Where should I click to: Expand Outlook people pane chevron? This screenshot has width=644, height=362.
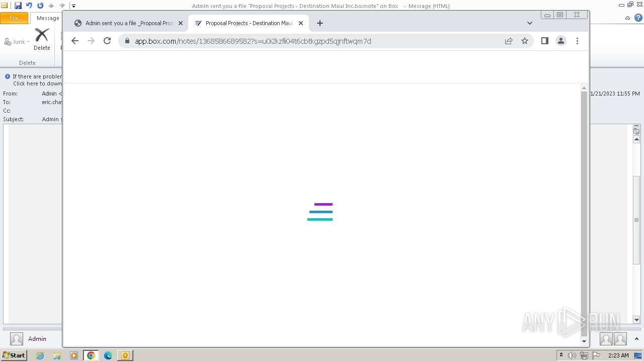636,339
